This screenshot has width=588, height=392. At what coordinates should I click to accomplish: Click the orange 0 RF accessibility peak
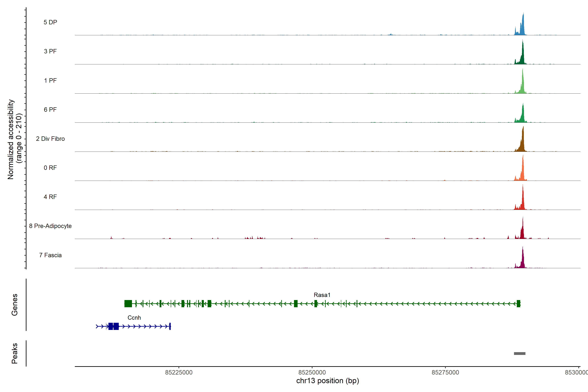(x=523, y=172)
